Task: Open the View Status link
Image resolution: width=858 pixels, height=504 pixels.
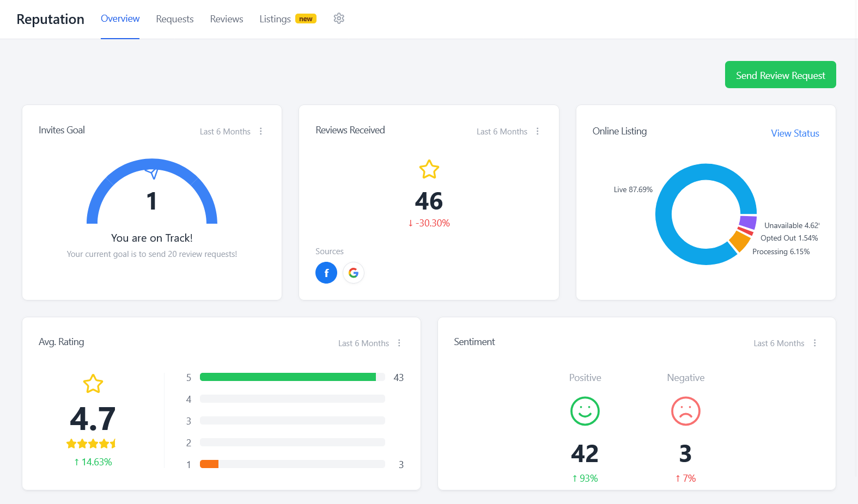Action: tap(795, 133)
